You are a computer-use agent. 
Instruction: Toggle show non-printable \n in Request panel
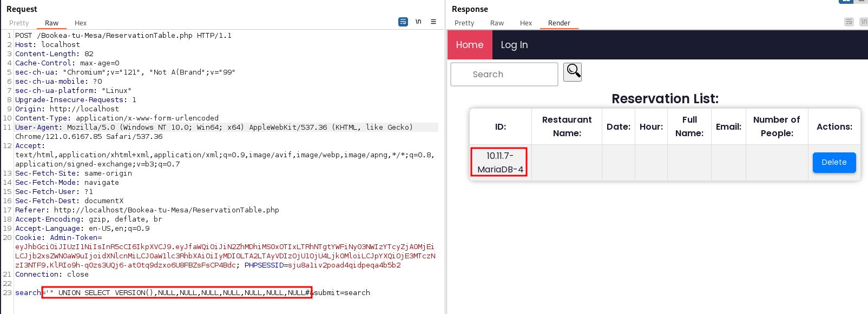pos(418,22)
